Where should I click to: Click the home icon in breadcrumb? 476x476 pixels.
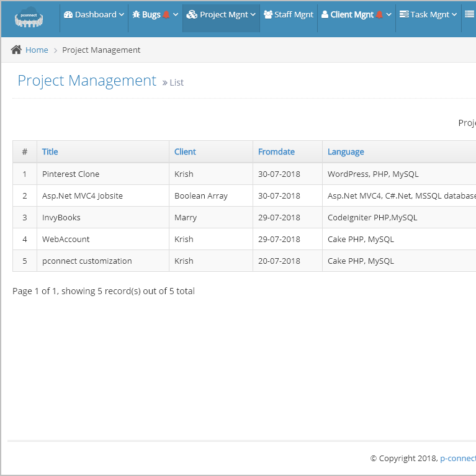[x=16, y=50]
